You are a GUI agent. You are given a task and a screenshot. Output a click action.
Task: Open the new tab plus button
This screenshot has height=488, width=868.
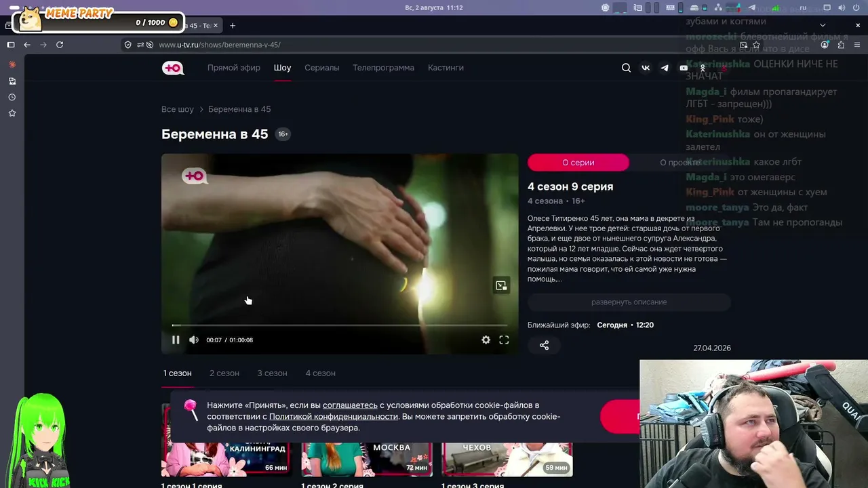pyautogui.click(x=233, y=26)
